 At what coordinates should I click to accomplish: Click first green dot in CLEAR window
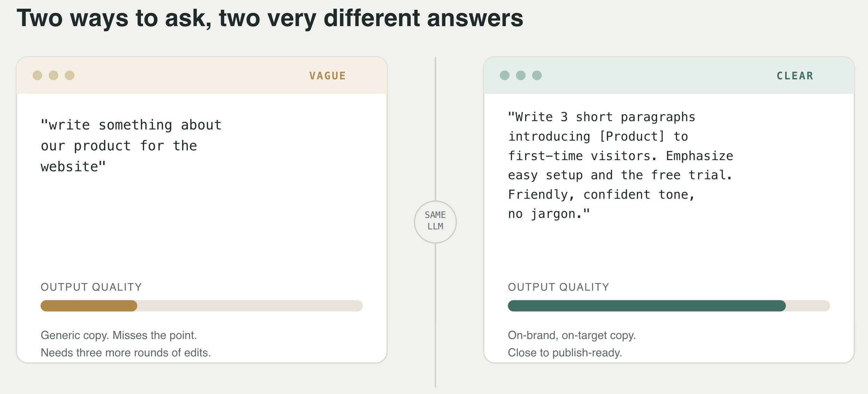coord(505,75)
